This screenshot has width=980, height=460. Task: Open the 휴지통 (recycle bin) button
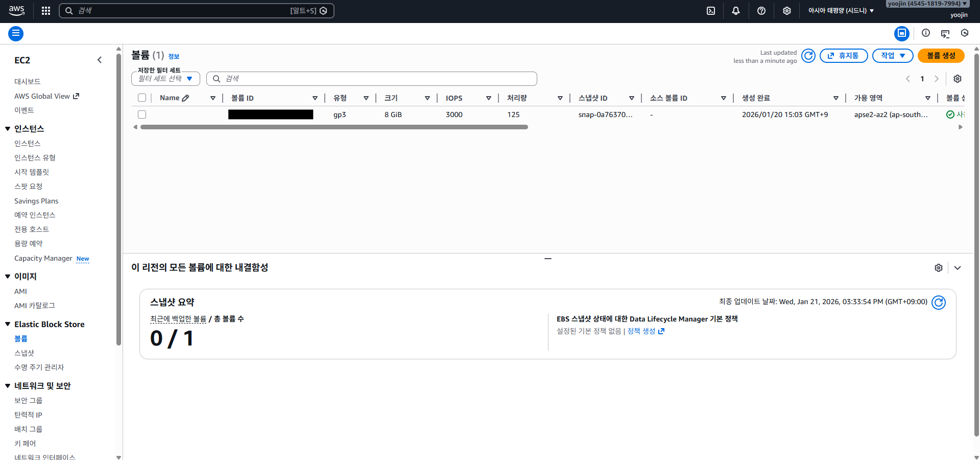844,56
